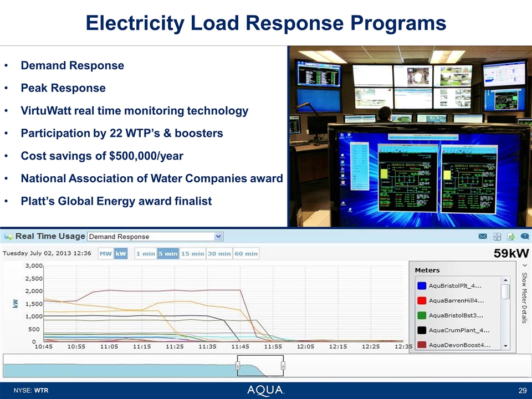The height and width of the screenshot is (399, 532).
Task: Open the Demand Response dropdown
Action: pos(218,237)
